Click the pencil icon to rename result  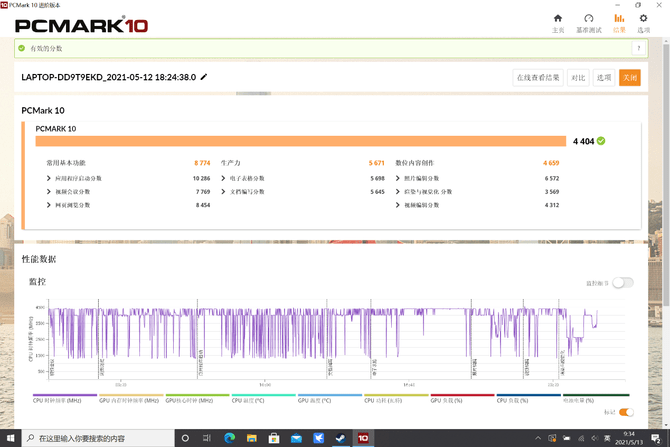click(x=204, y=77)
